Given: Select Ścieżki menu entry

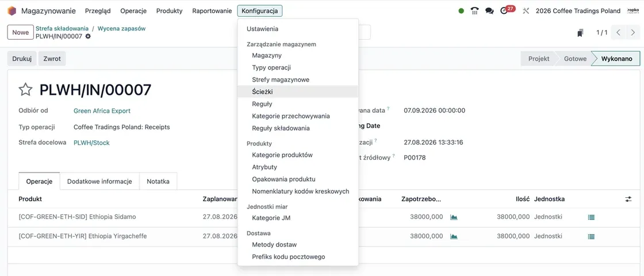Looking at the screenshot, I should [298, 91].
